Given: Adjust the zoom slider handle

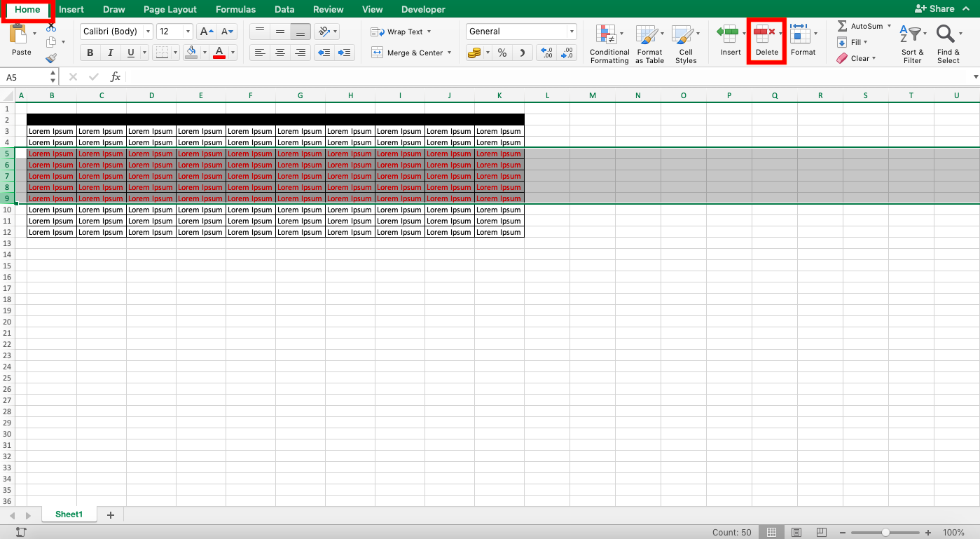Looking at the screenshot, I should (885, 532).
